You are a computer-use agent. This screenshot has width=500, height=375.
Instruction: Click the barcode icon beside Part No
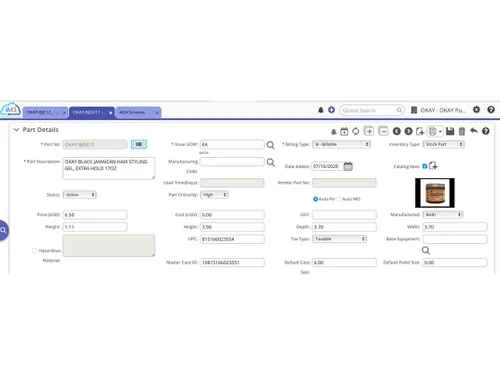pos(139,144)
